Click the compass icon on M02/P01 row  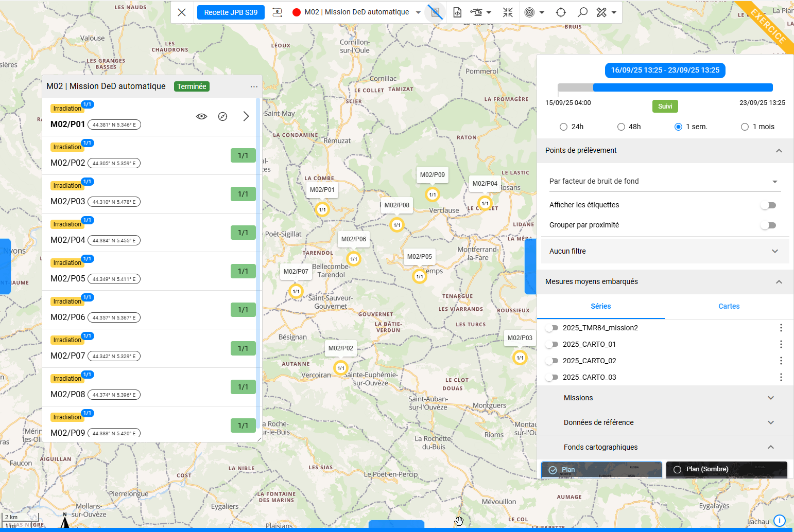point(222,117)
